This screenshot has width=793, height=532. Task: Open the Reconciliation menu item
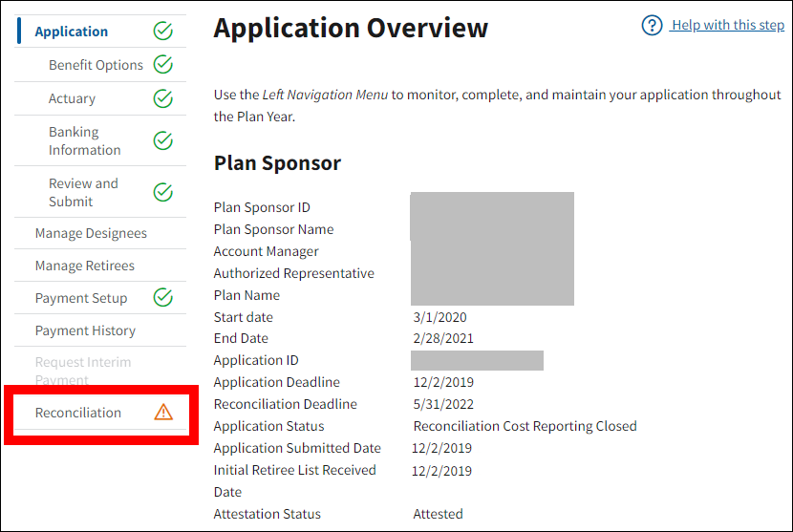pos(78,413)
